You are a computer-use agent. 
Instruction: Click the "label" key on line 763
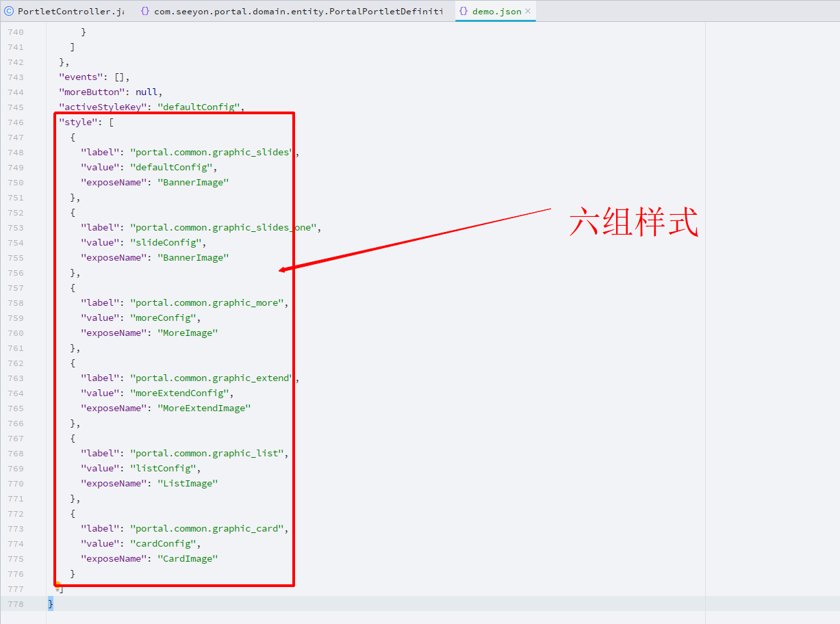pos(100,378)
